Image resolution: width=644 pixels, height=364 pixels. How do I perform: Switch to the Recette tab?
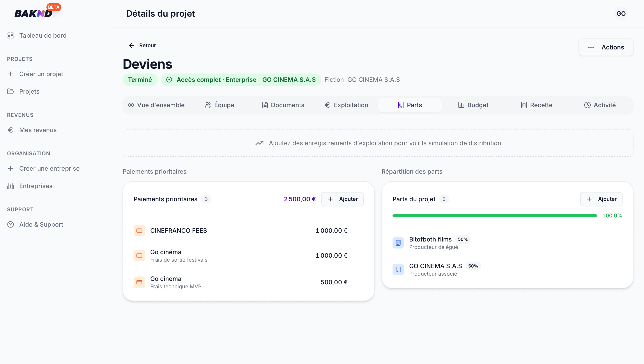click(537, 105)
